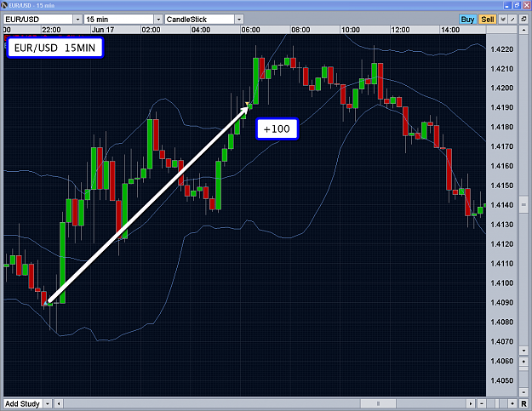532x411 pixels.
Task: Click the vertical scrollbar thumb
Action: tap(523, 204)
